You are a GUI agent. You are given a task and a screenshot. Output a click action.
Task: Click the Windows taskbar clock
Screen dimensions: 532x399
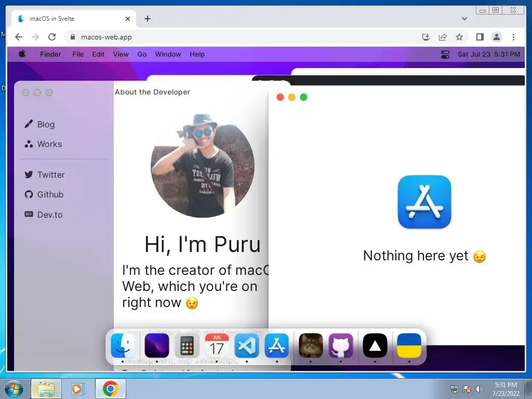(x=506, y=389)
